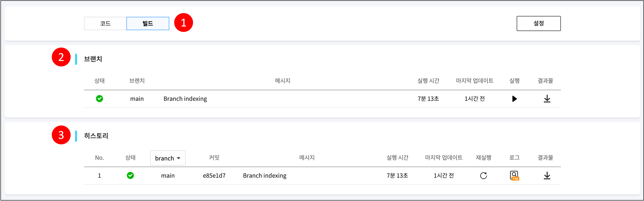Click the green success status in branch row

point(99,99)
